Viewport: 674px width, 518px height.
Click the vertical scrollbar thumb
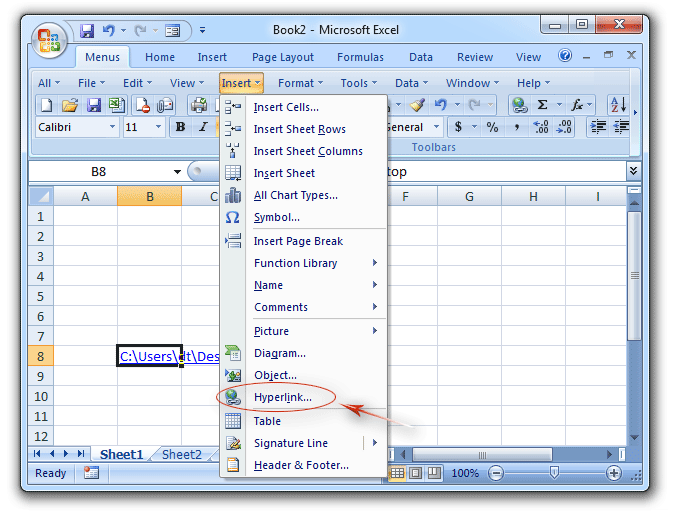pyautogui.click(x=634, y=276)
